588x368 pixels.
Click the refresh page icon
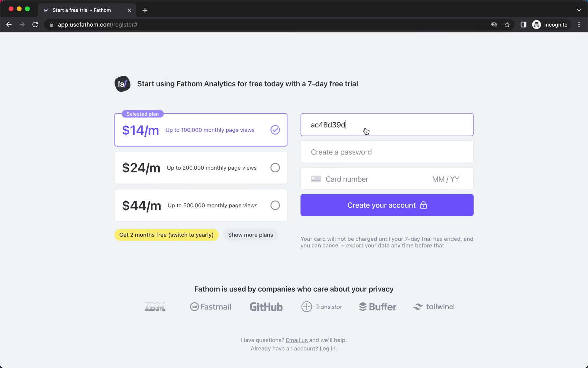coord(36,25)
